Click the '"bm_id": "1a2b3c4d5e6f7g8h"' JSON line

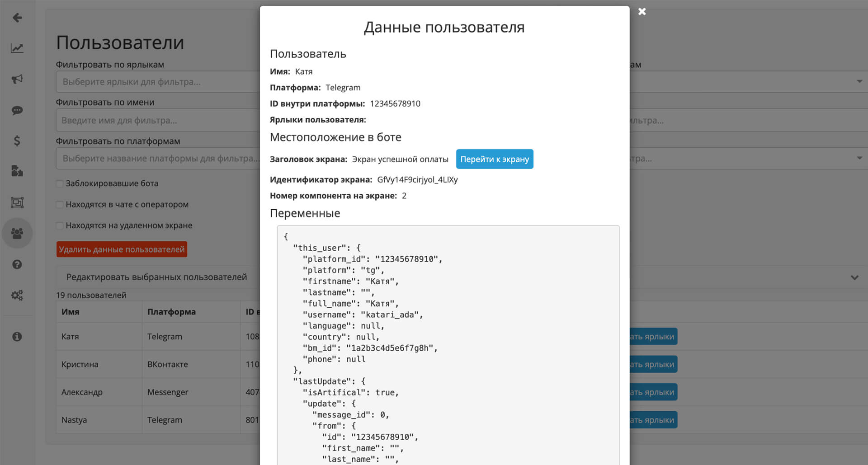370,348
